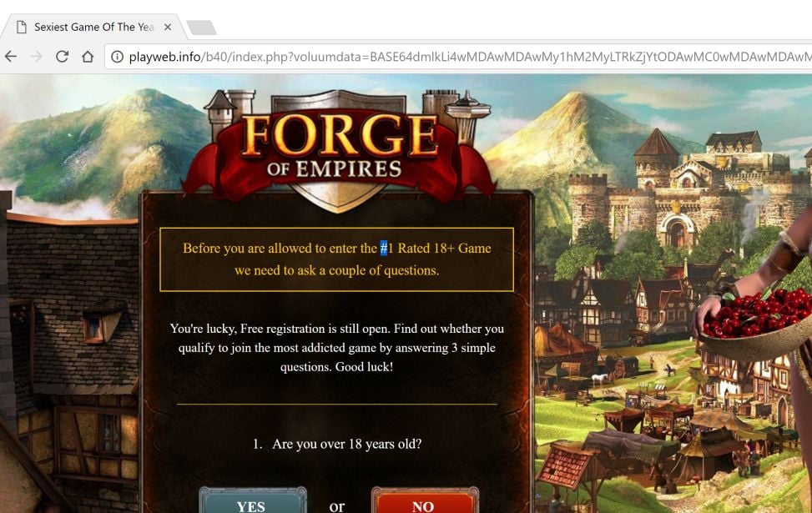Click the free registration paragraph text
The image size is (812, 513).
337,347
